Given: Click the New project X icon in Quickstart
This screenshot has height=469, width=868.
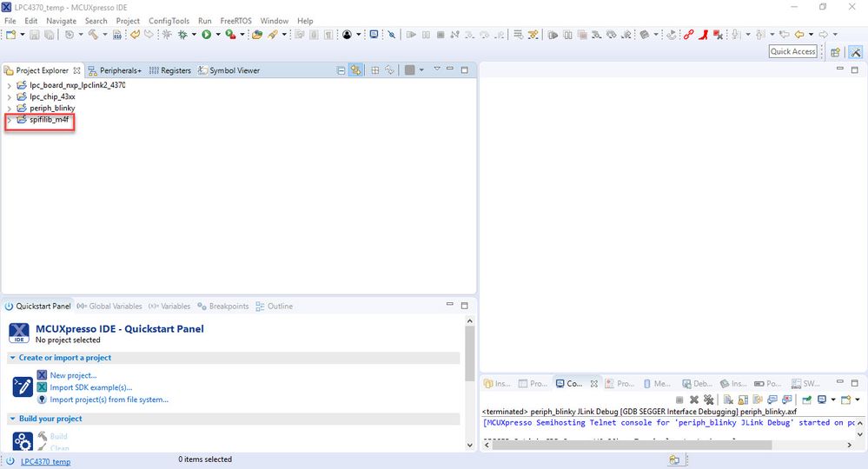Looking at the screenshot, I should click(x=42, y=375).
